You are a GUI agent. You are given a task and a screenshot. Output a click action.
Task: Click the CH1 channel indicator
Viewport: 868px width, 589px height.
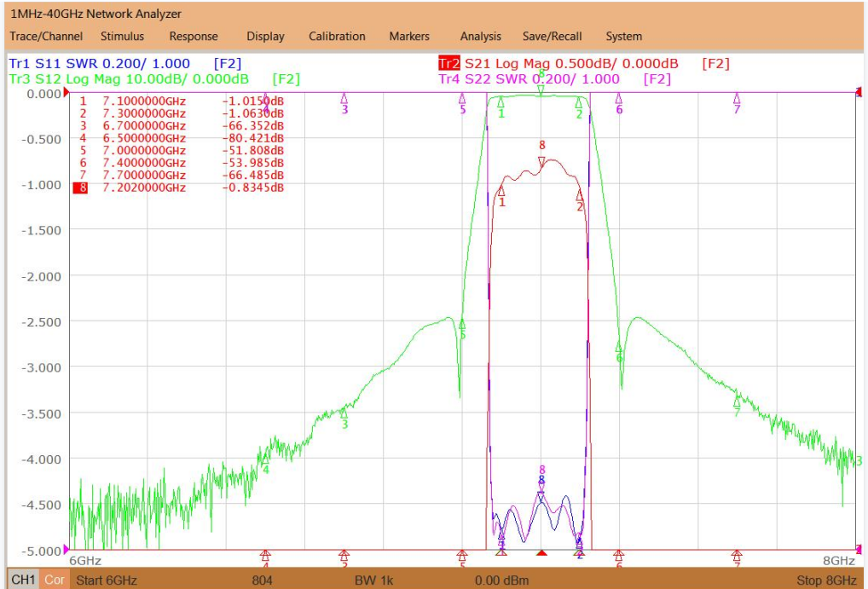point(23,580)
